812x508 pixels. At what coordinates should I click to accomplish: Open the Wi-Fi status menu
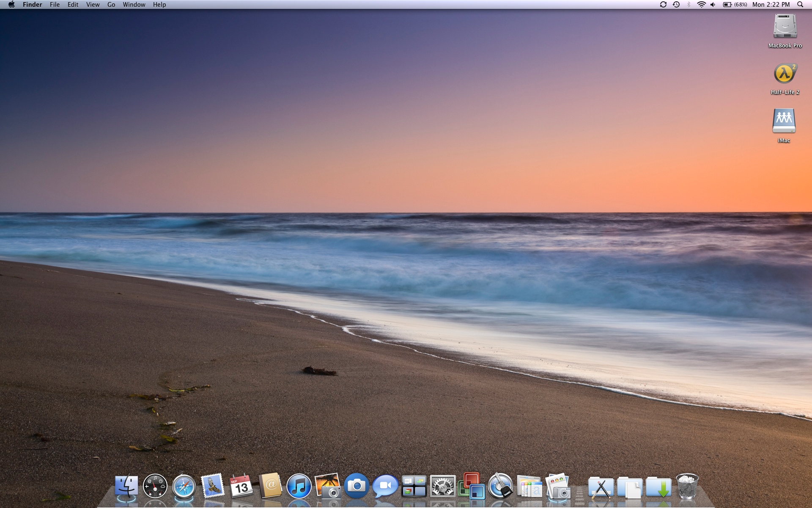tap(701, 5)
